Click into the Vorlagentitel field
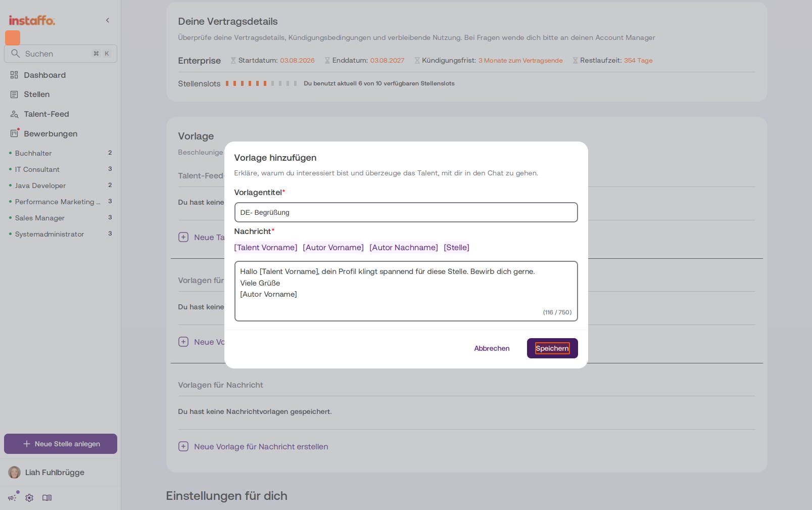Screen dimensions: 812x510 [406, 212]
